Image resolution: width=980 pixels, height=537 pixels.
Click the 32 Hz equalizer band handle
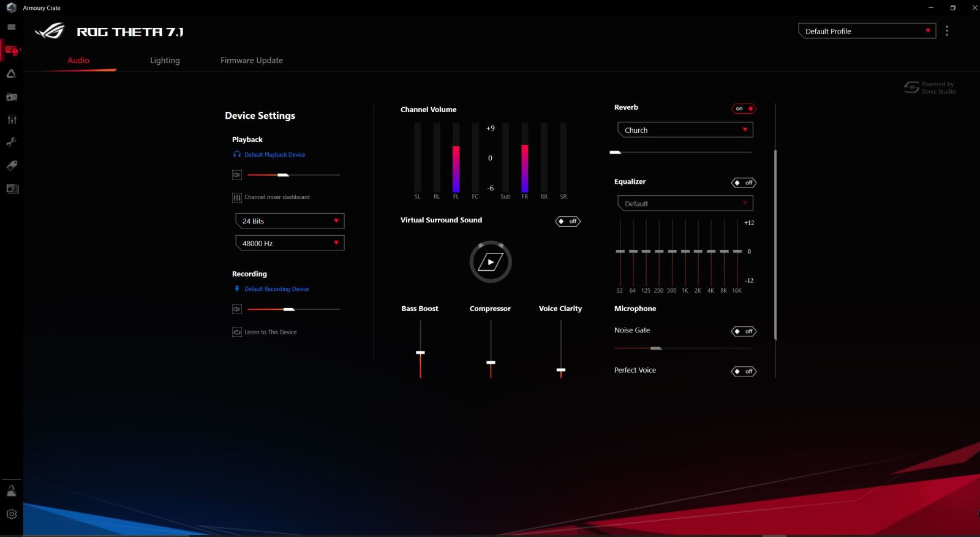[x=620, y=251]
